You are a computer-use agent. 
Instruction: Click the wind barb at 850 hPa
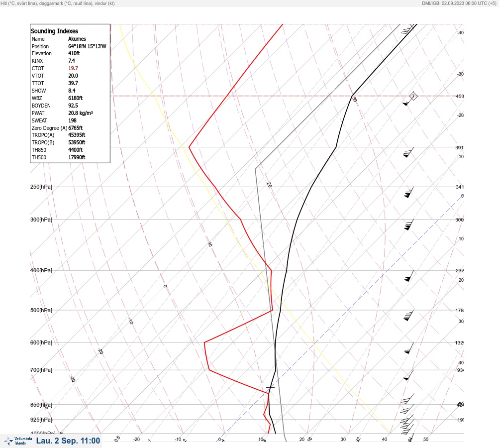click(x=407, y=410)
